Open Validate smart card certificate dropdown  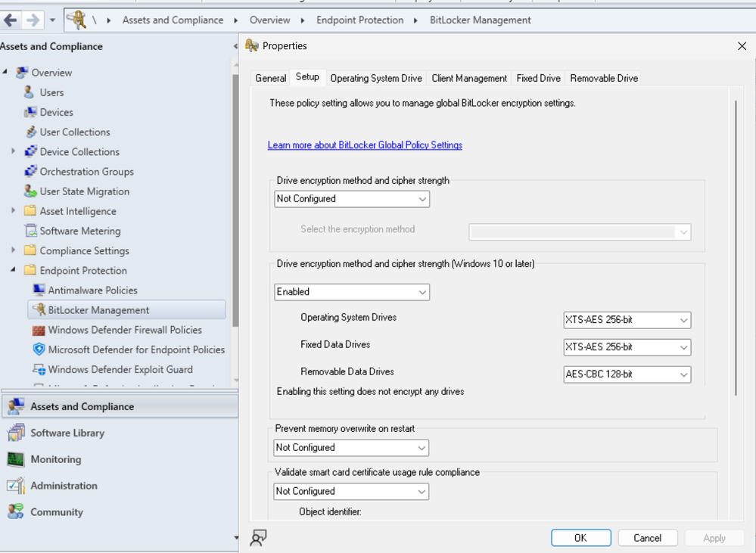click(351, 491)
